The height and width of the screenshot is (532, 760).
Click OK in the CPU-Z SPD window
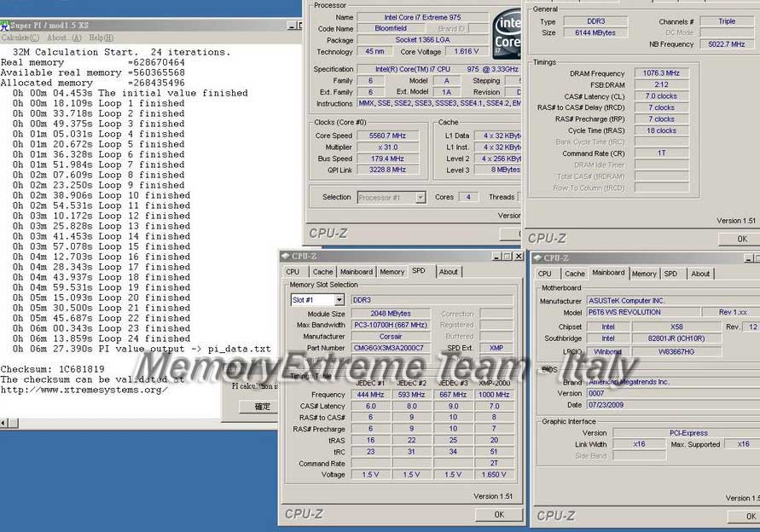click(499, 515)
